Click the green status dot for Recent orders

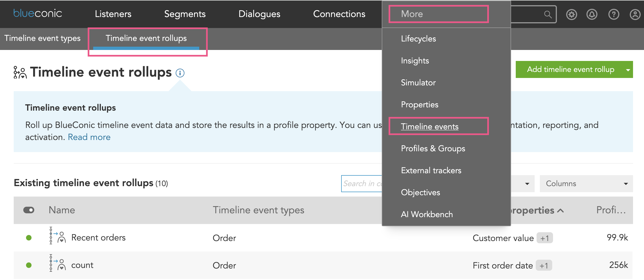point(29,238)
